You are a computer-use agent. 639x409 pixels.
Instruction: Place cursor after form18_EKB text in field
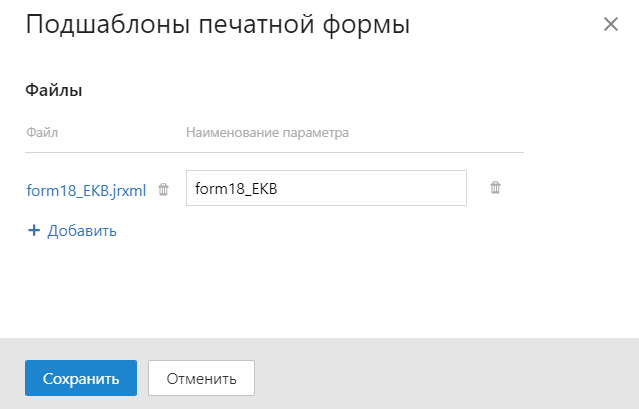tap(279, 189)
